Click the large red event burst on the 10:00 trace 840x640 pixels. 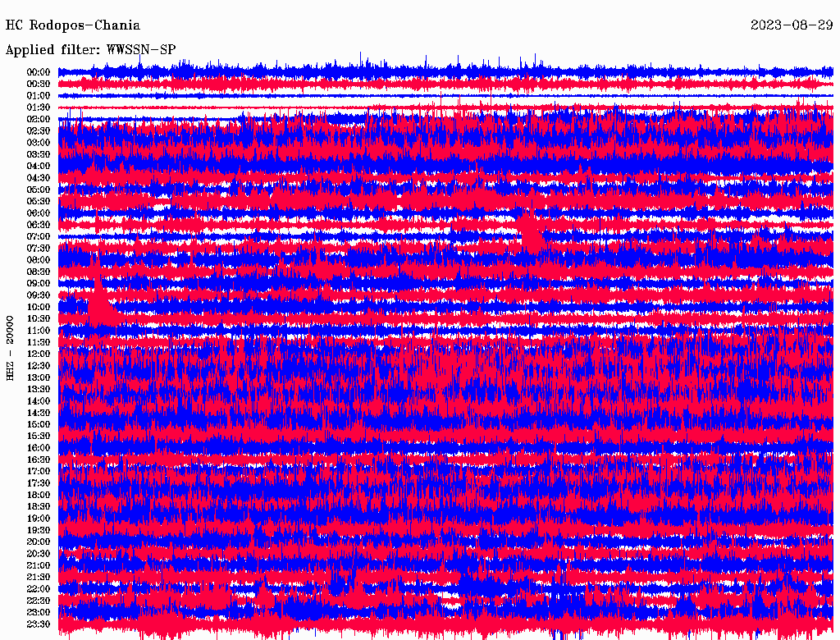click(x=100, y=309)
